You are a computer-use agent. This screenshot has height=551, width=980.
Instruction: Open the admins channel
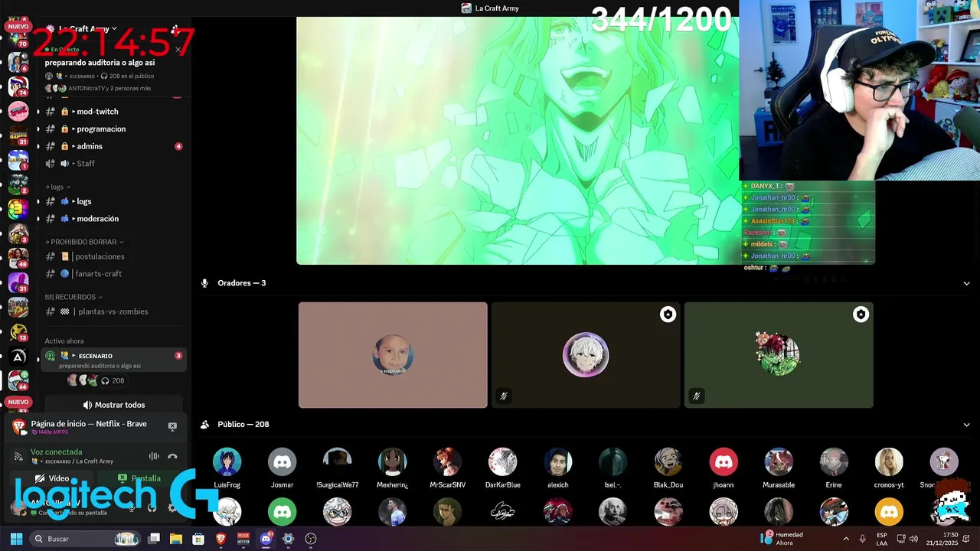point(113,146)
